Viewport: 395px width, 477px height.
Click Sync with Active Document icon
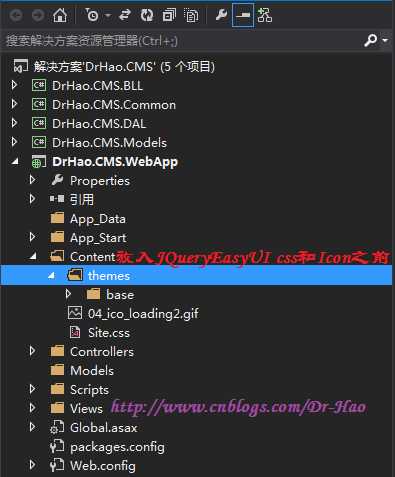125,15
